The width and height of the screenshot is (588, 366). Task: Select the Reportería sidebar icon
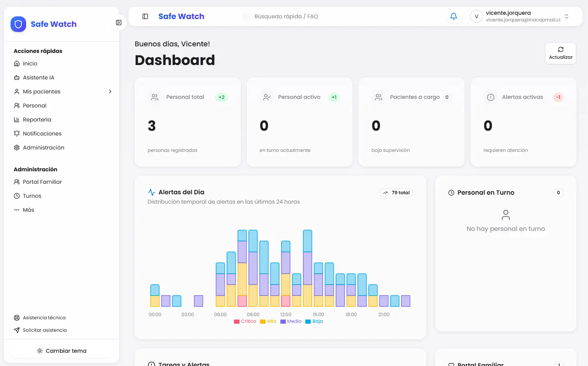(17, 119)
